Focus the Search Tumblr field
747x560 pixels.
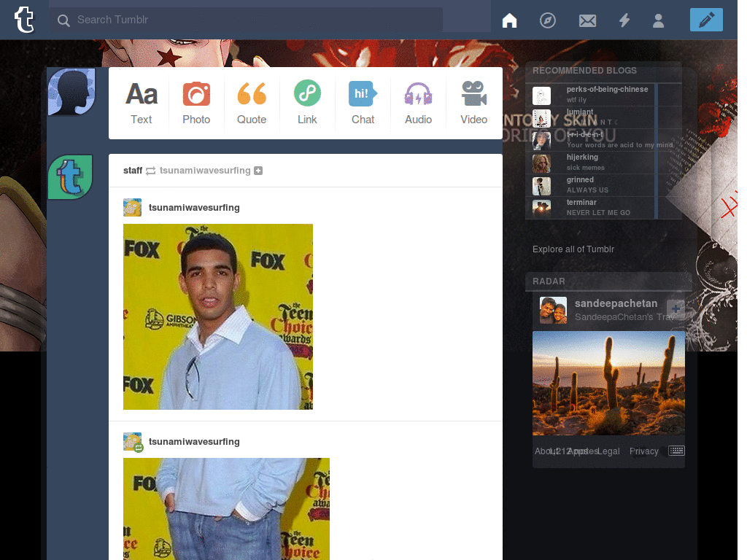247,20
